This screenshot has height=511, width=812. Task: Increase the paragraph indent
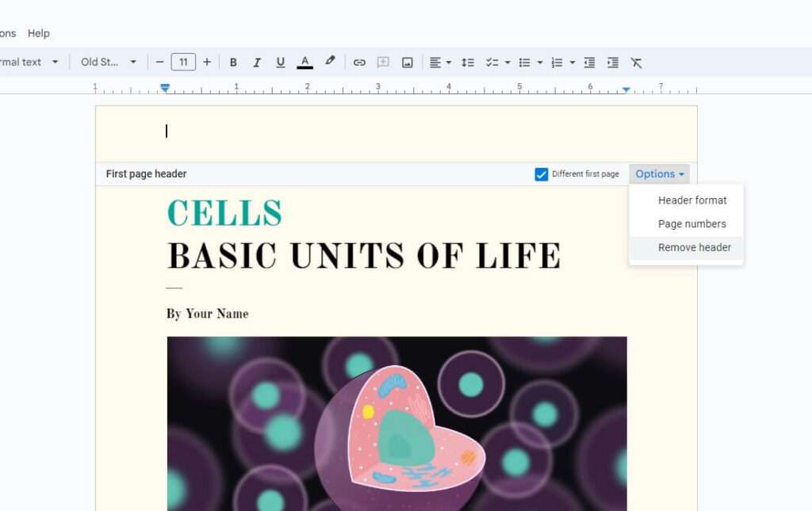pos(612,62)
